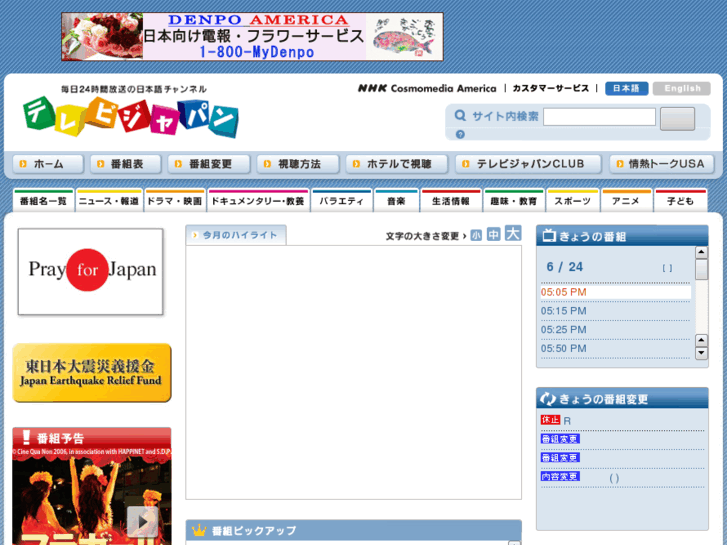Image resolution: width=727 pixels, height=545 pixels.
Task: Focus the サイト内検索 text field
Action: coord(599,117)
